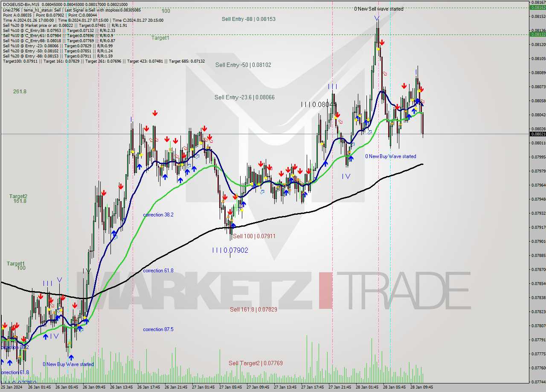Click the 'Sell %20 @ Entry -50' line

point(58,51)
